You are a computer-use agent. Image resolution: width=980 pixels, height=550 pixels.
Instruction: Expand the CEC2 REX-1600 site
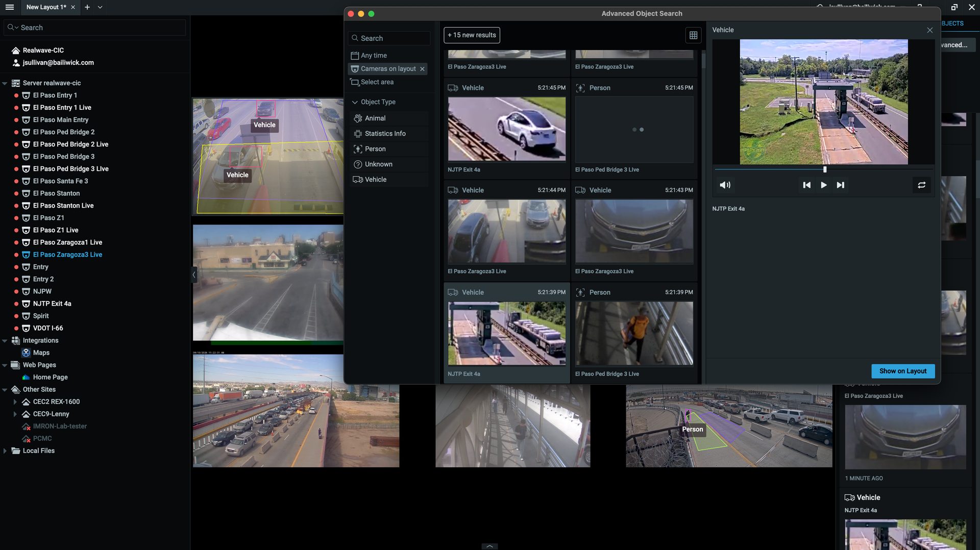[15, 402]
